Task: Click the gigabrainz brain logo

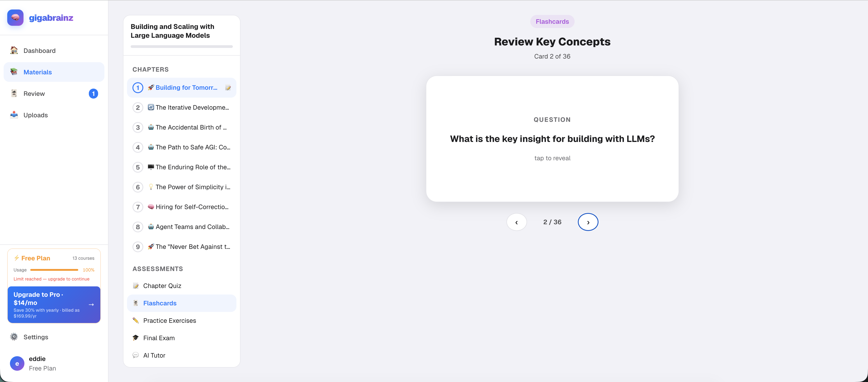Action: (15, 17)
